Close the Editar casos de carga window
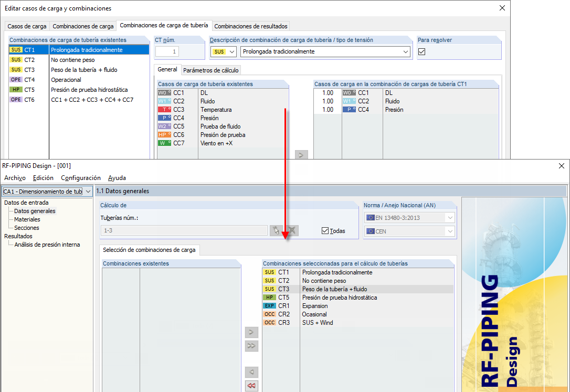Viewport: 570px width, 392px height. (502, 8)
